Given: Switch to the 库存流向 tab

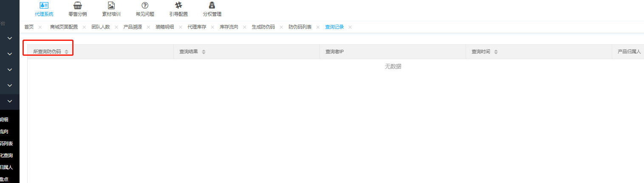Looking at the screenshot, I should click(229, 27).
